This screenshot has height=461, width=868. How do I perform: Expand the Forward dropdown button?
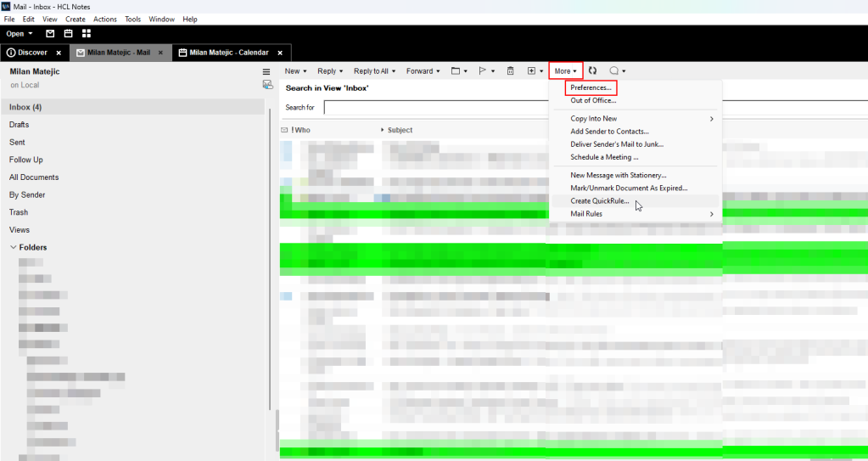pyautogui.click(x=423, y=71)
